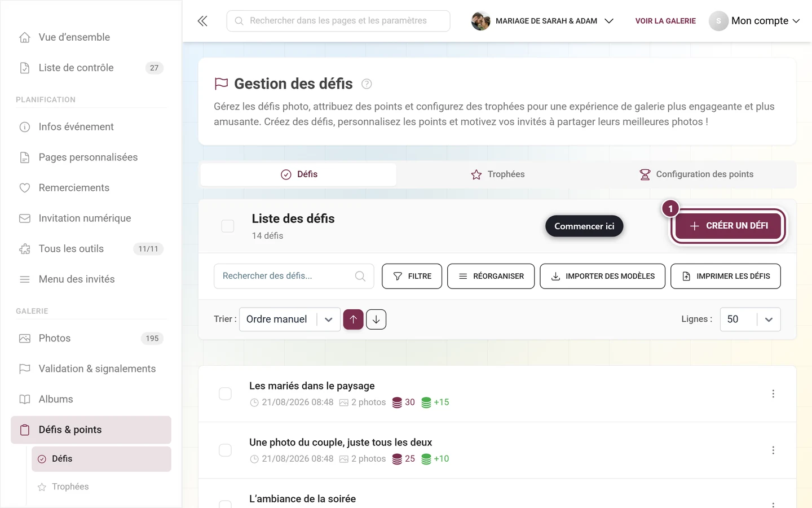Sort ascending with the up arrow button
812x508 pixels.
[354, 319]
